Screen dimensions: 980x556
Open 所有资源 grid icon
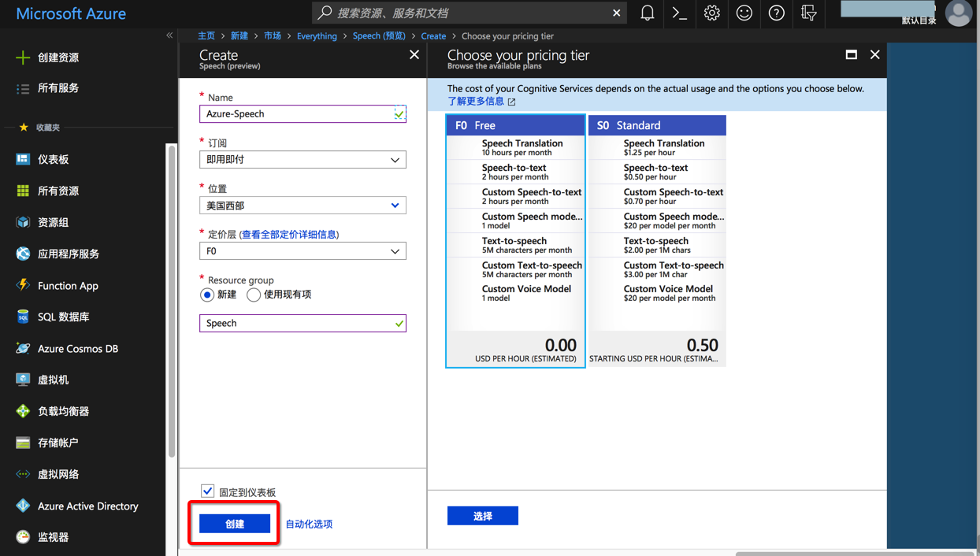23,191
